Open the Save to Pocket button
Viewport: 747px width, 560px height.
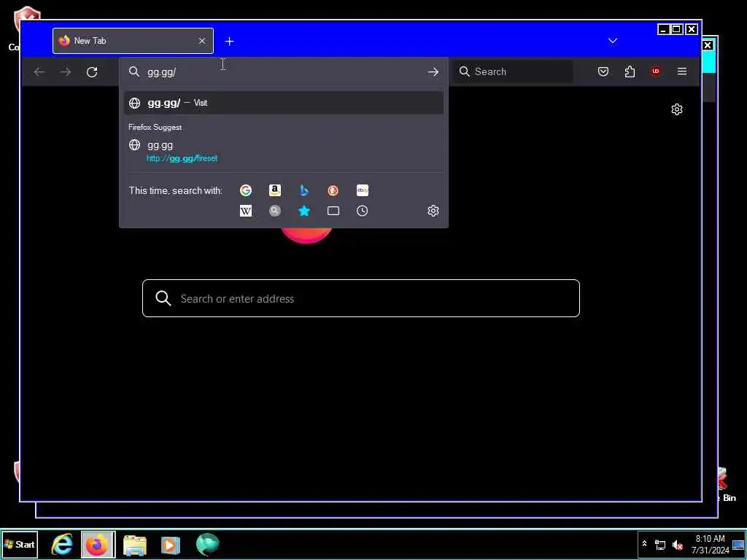pyautogui.click(x=603, y=71)
